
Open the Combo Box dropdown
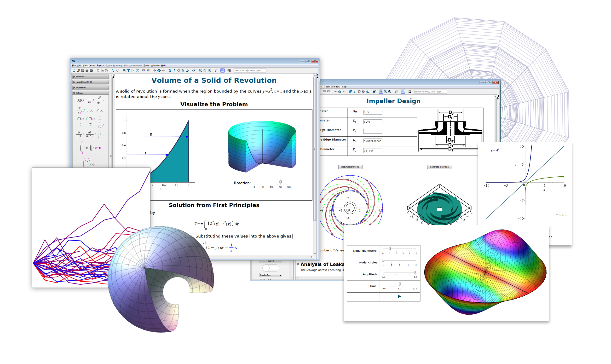271,275
